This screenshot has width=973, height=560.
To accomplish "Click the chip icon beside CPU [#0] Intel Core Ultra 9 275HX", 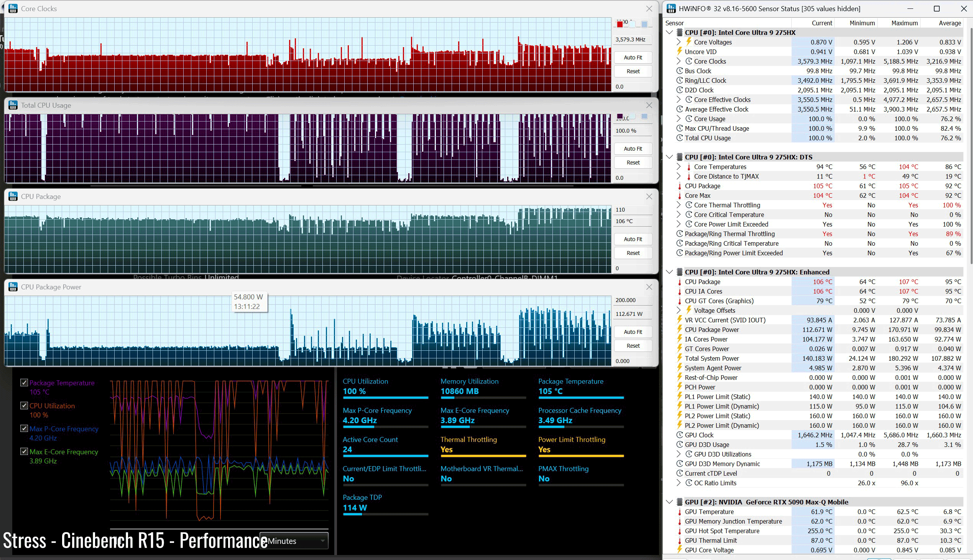I will [x=680, y=32].
